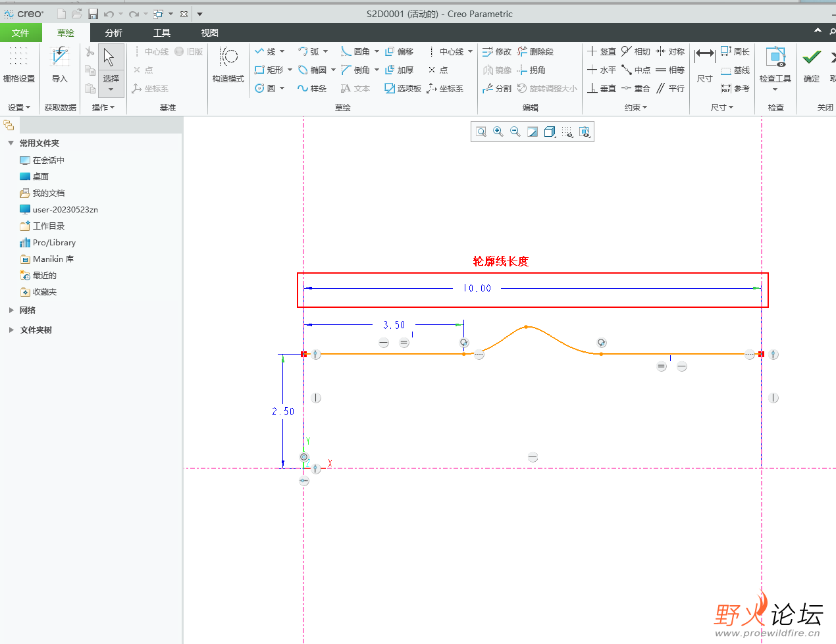Open the 检查工具 dropdown arrow
The width and height of the screenshot is (836, 644).
pyautogui.click(x=775, y=89)
